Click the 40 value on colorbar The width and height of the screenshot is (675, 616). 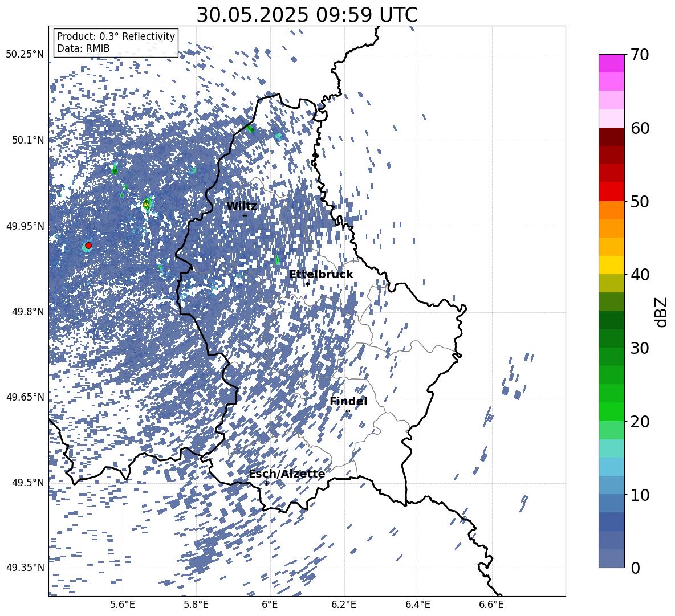tap(640, 275)
